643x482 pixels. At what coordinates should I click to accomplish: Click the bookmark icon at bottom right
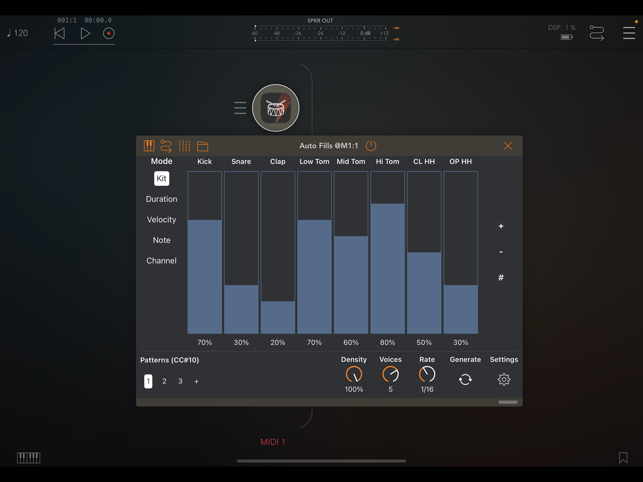click(623, 458)
